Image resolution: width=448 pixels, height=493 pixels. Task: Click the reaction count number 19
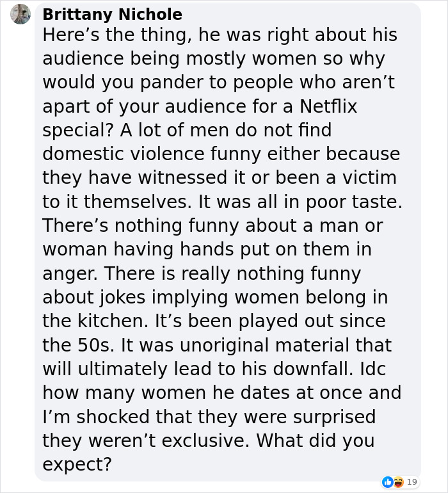[x=412, y=481]
